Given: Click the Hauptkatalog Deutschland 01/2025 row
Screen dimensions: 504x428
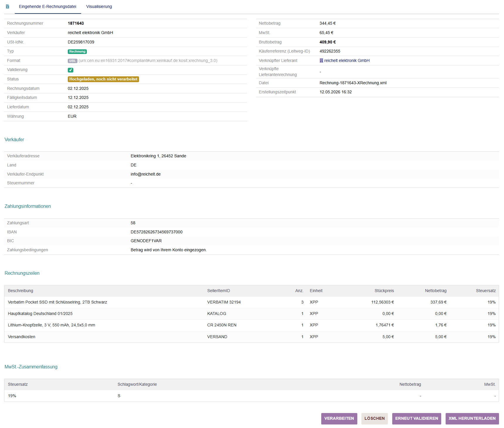Looking at the screenshot, I should click(251, 314).
